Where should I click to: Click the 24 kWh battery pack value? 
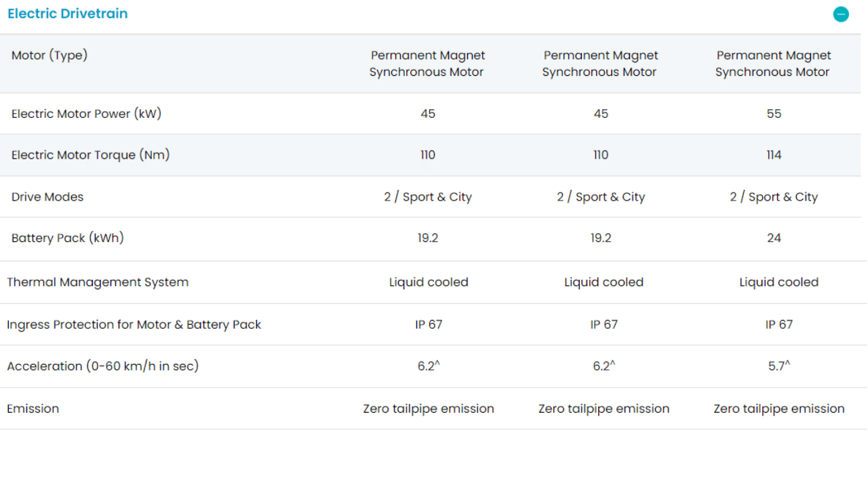[x=774, y=239]
